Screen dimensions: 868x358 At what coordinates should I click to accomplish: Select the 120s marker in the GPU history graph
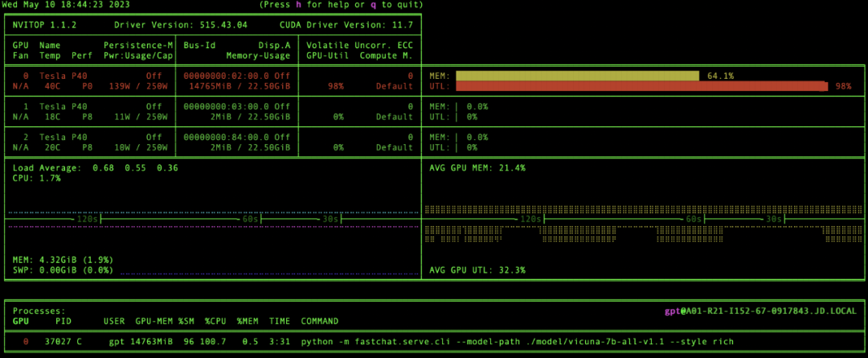pyautogui.click(x=531, y=220)
